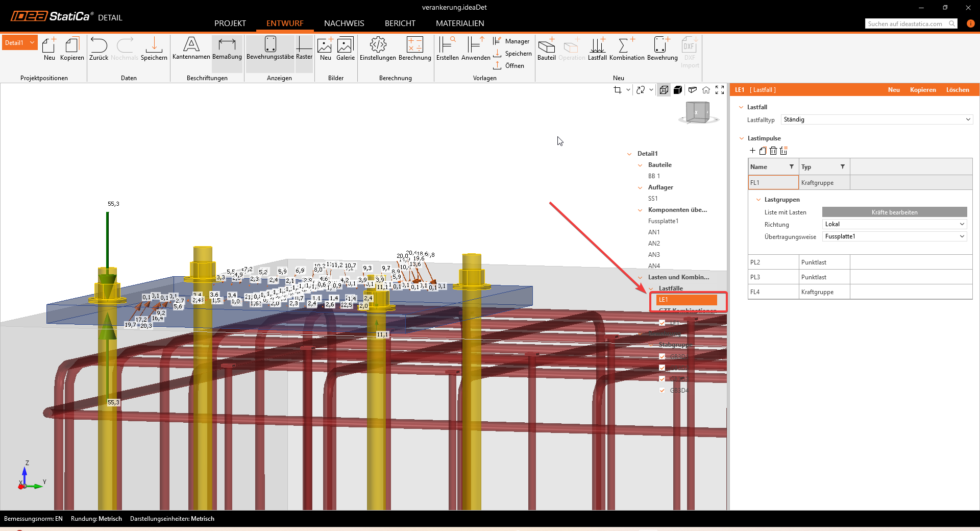Toggle the GB3D1 checkbox in tree

(x=662, y=356)
